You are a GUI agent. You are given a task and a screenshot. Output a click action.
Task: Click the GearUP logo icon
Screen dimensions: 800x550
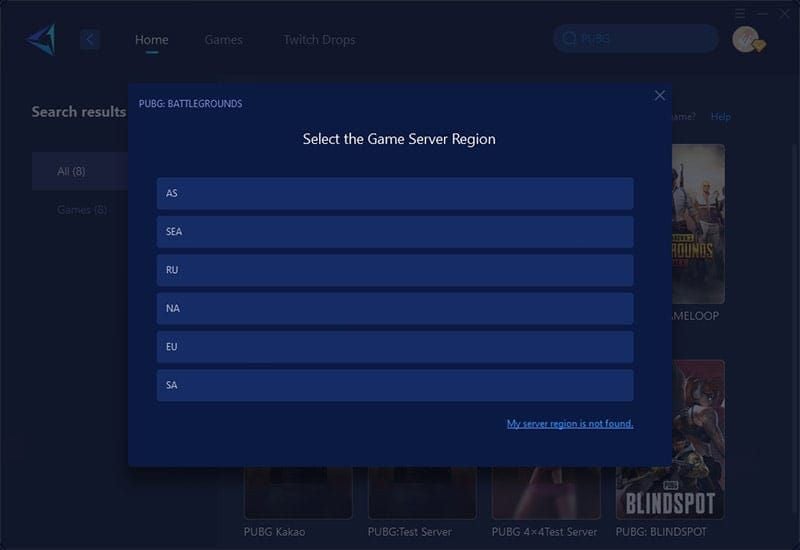pos(41,39)
